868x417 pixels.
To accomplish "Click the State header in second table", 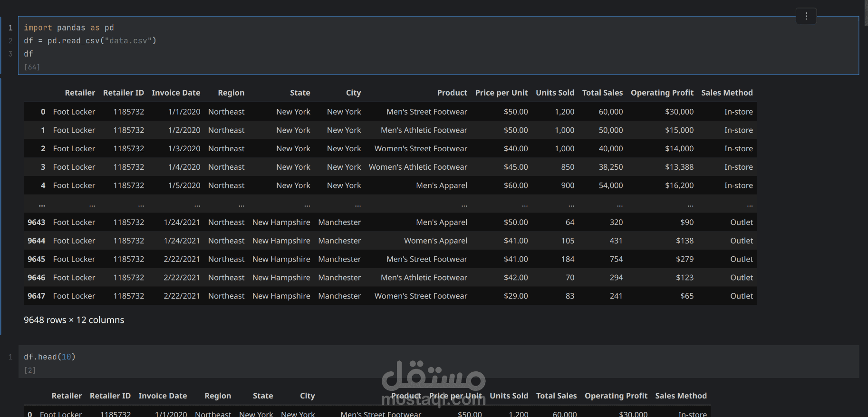I will (x=263, y=396).
